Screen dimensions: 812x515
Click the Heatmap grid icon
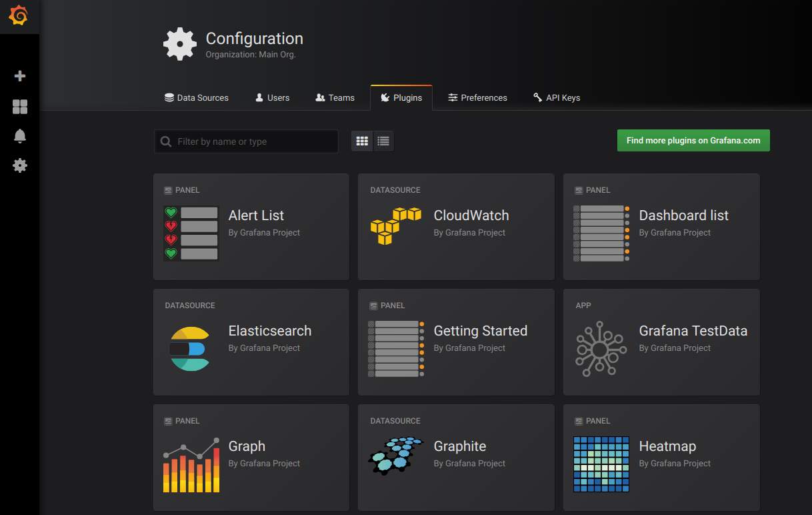[601, 464]
